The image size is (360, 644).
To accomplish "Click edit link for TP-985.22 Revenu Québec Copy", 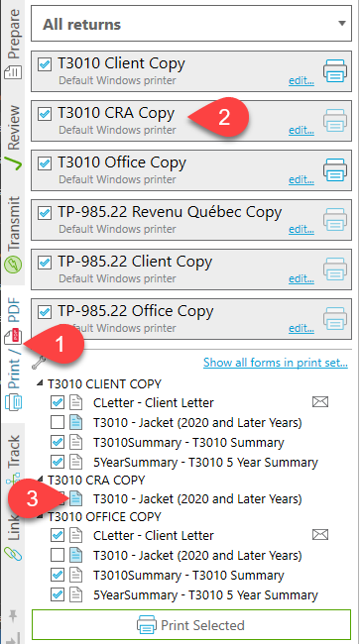I will 301,230.
